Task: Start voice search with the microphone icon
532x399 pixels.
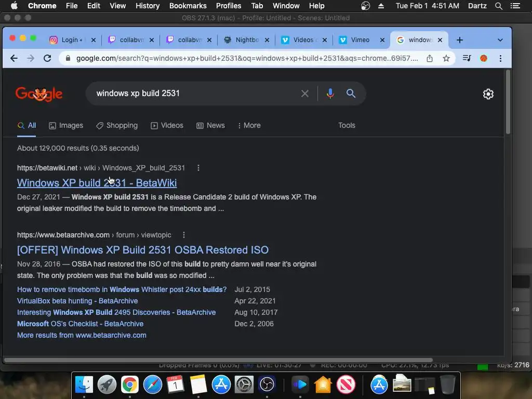Action: [330, 94]
